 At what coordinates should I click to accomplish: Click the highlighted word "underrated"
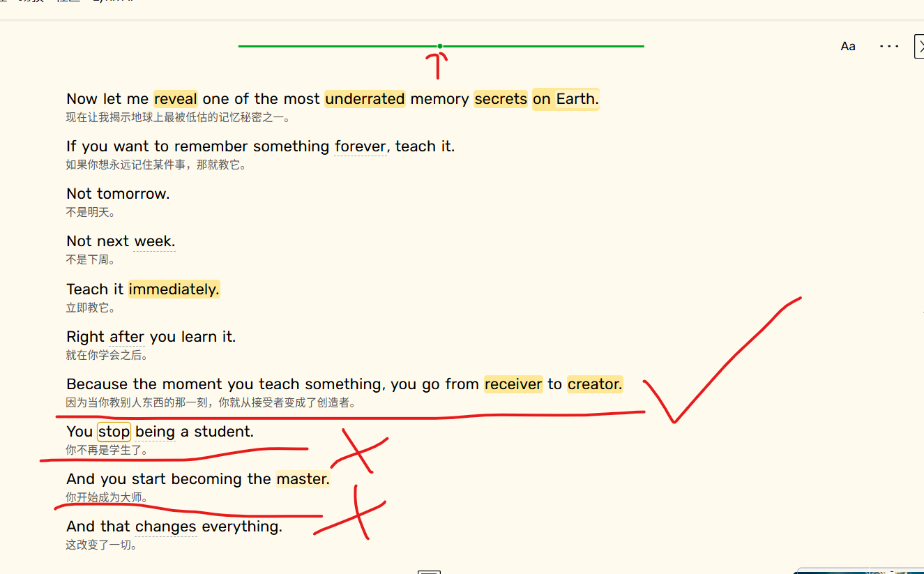[365, 99]
